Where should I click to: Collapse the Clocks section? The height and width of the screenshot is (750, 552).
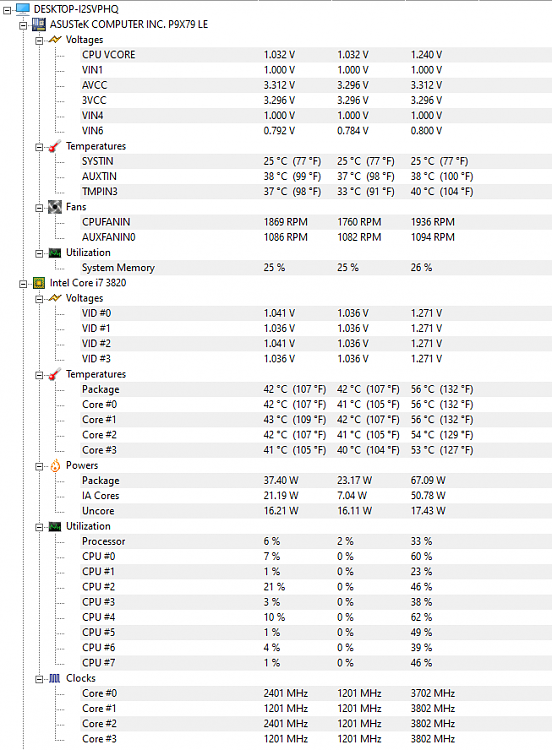(39, 679)
